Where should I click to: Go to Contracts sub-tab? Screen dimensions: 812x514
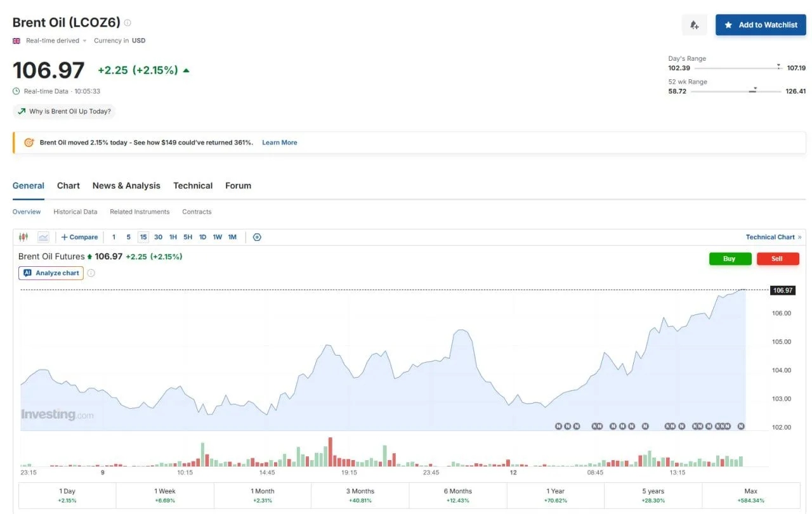[197, 212]
